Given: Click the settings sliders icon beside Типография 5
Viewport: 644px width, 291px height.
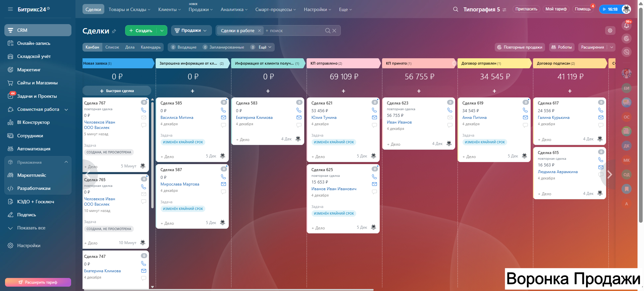Looking at the screenshot, I should [x=504, y=10].
